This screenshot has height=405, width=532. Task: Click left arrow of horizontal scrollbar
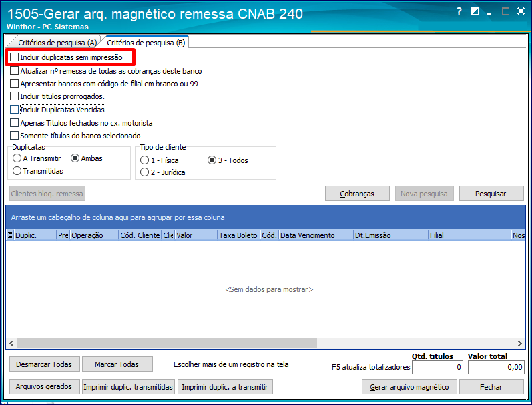(11, 343)
